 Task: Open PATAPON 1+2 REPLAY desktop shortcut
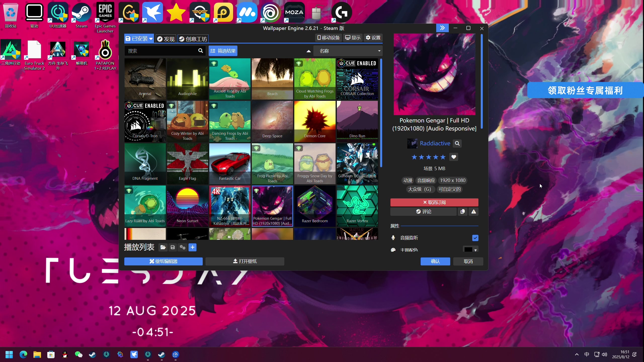(105, 55)
